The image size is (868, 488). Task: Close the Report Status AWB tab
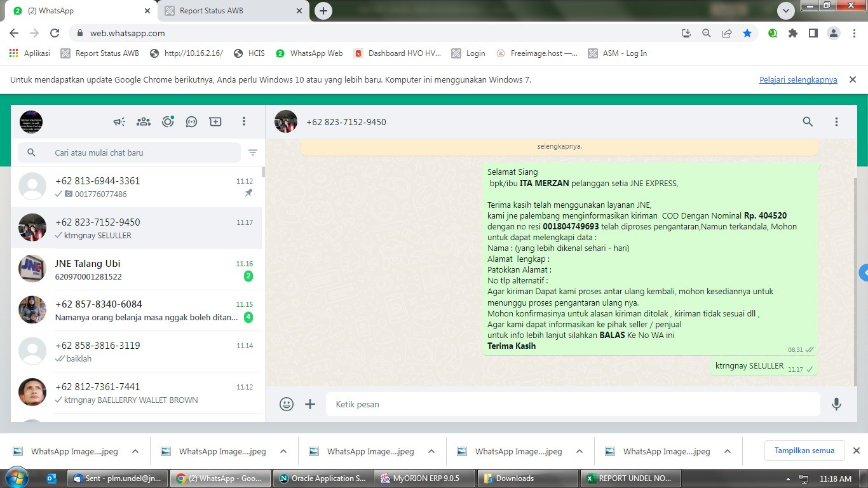click(299, 11)
